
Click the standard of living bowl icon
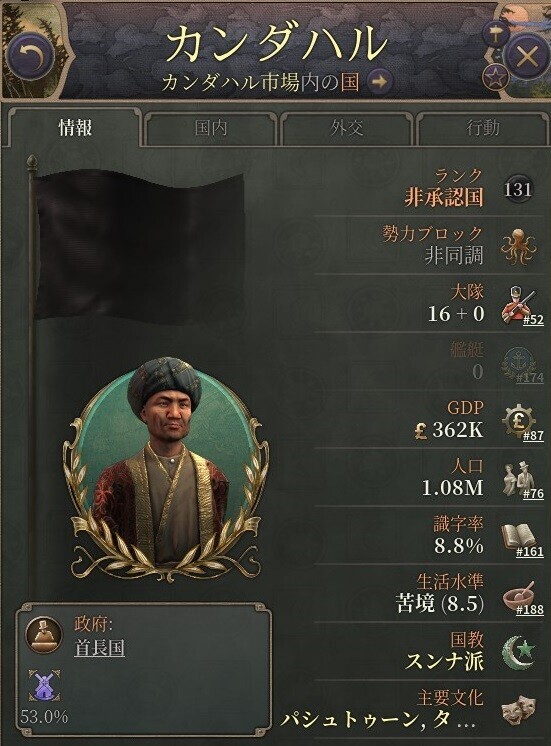click(x=519, y=596)
